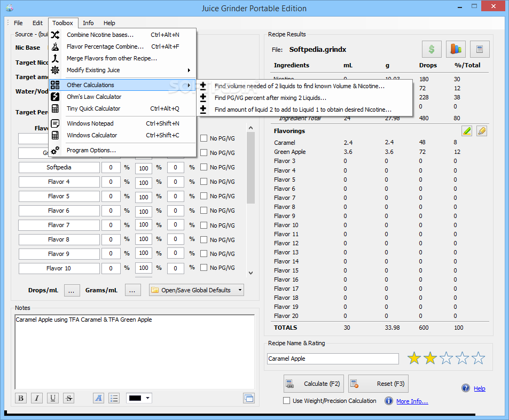509x420 pixels.
Task: Open the Notes text color dropdown arrow
Action: (x=148, y=398)
